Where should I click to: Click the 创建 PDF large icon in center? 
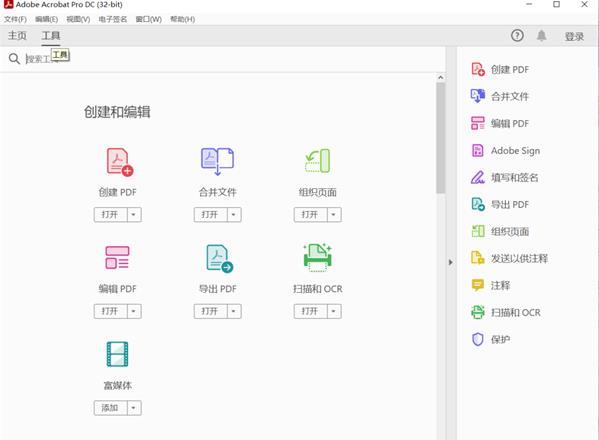[x=120, y=162]
